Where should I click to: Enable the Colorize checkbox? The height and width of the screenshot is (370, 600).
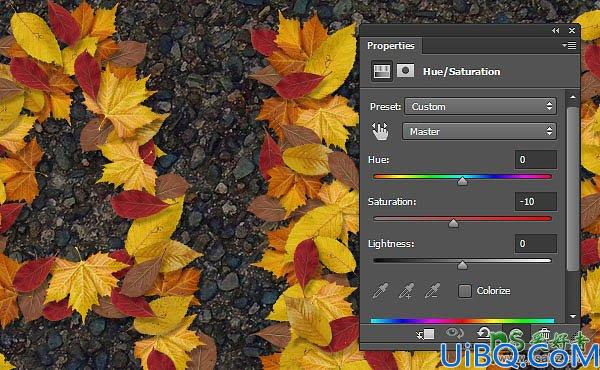click(465, 291)
